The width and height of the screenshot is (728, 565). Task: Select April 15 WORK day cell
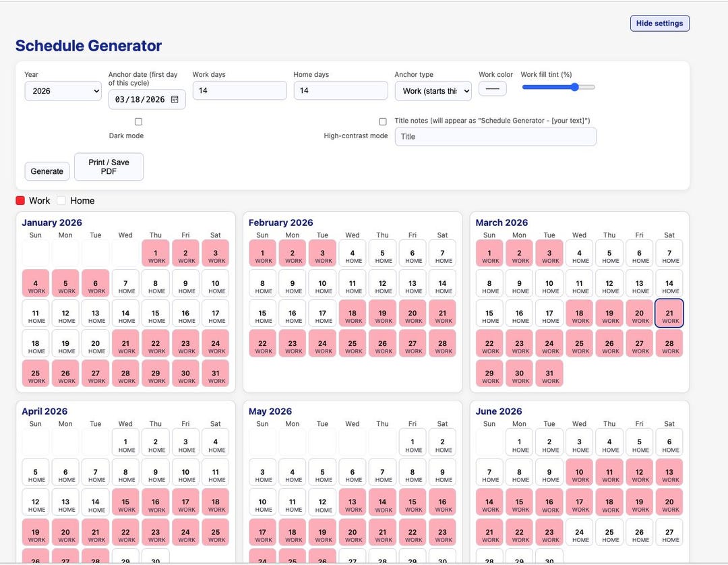coord(125,502)
